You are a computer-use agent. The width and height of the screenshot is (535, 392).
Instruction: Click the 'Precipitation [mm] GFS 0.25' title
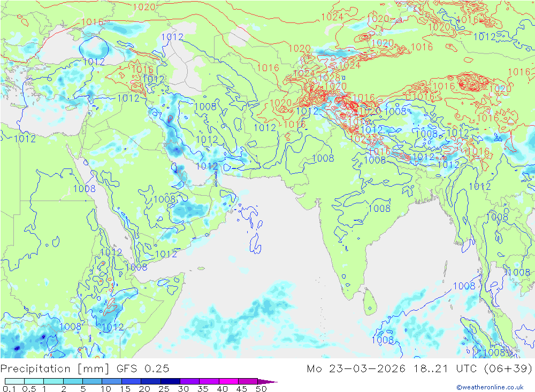(x=85, y=369)
